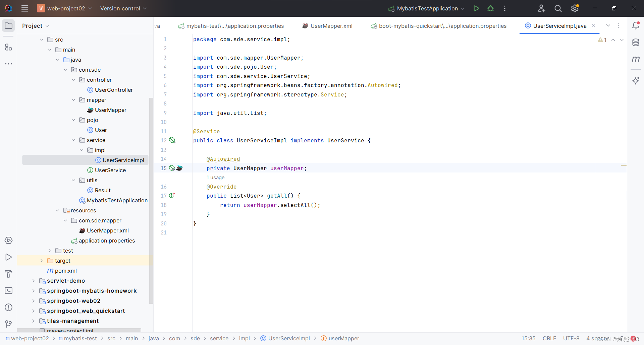Open the Structure tool window icon
Screen dimensions: 644x345
click(x=8, y=47)
